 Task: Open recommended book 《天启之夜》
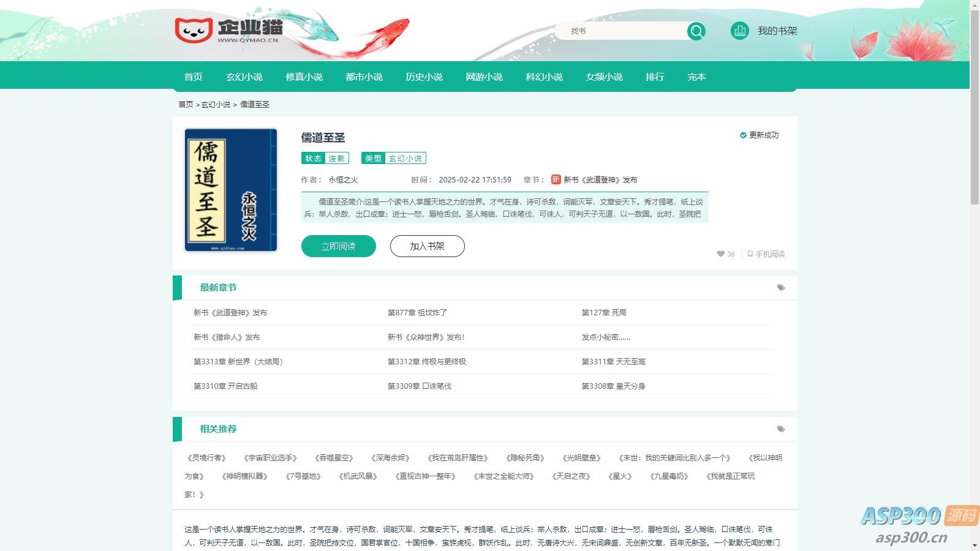[x=571, y=476]
